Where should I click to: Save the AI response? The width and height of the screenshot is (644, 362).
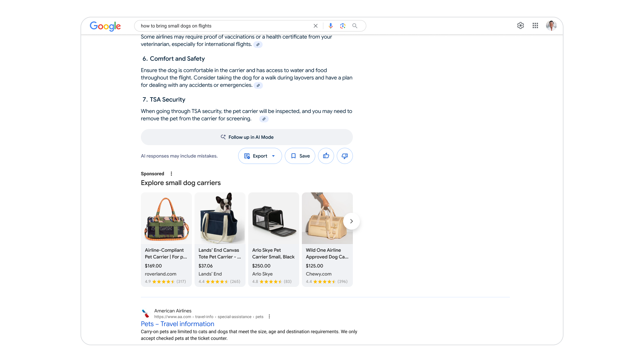coord(300,156)
